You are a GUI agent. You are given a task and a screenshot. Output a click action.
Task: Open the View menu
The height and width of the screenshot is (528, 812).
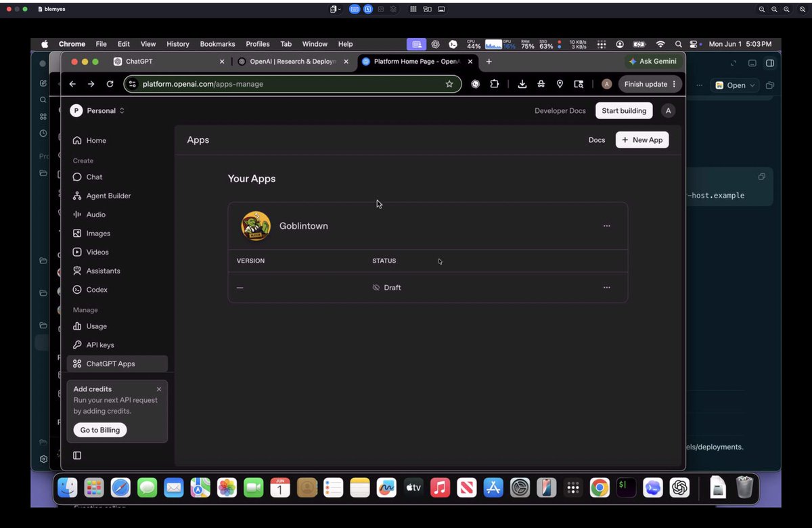click(148, 44)
